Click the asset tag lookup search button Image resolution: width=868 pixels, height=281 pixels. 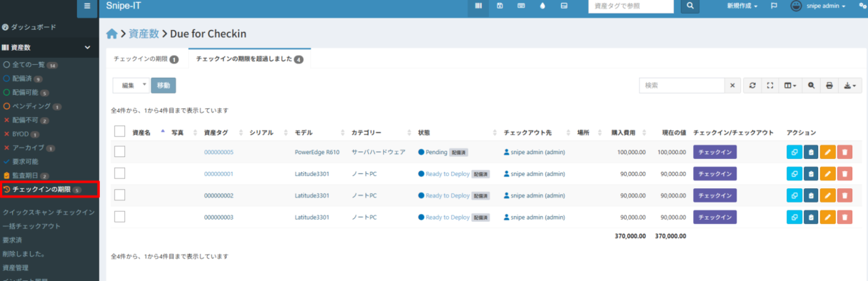tap(690, 6)
